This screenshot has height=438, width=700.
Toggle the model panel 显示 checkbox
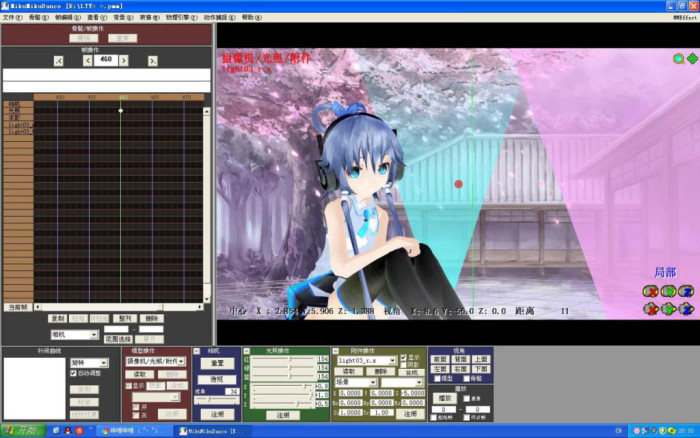129,386
